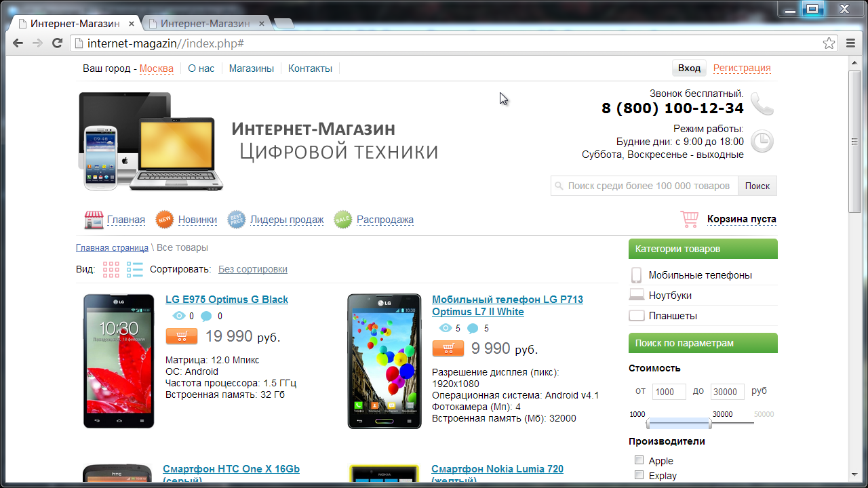Click the views eye icon of LG P713
Image resolution: width=868 pixels, height=488 pixels.
tap(446, 328)
